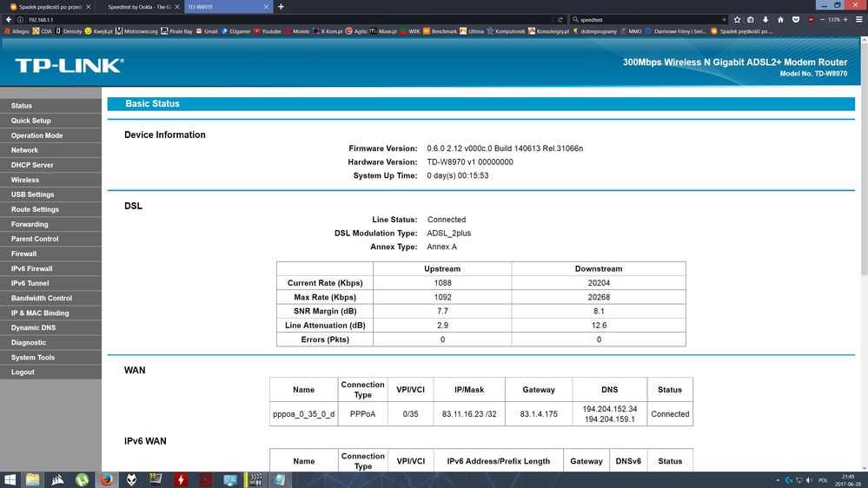Open the Firefox hamburger menu

click(859, 19)
